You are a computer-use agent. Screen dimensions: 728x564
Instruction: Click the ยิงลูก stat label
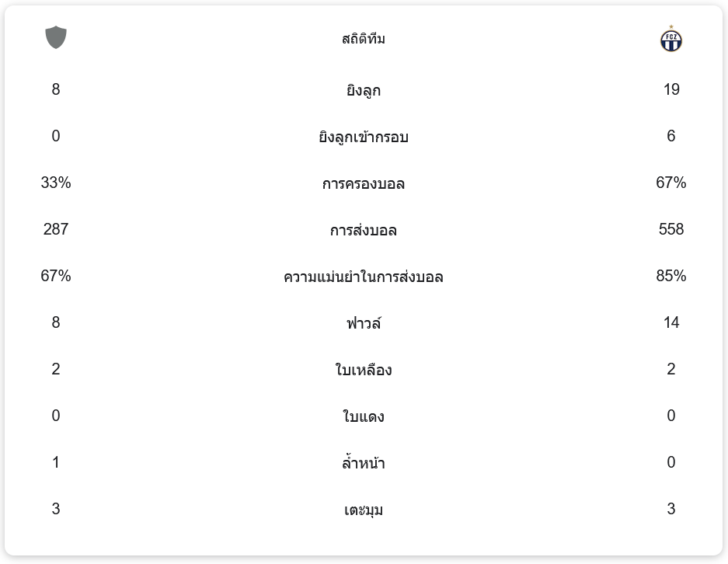pyautogui.click(x=364, y=91)
